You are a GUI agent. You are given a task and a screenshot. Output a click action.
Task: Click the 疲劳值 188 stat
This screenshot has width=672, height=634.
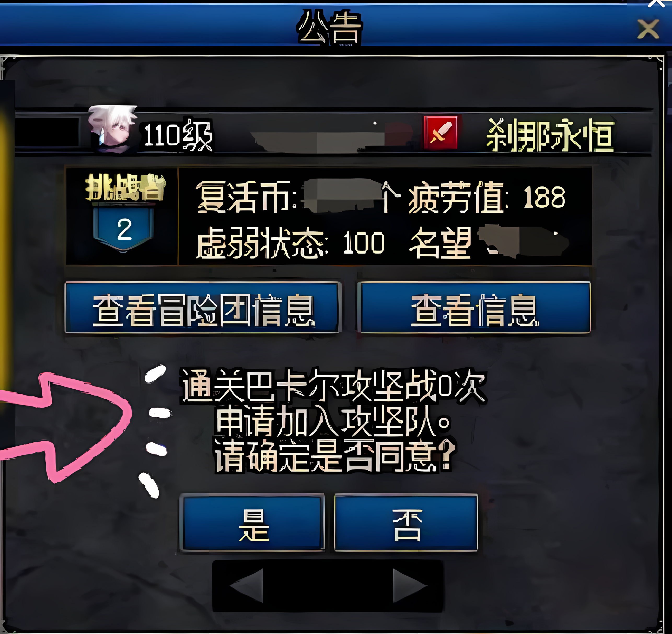487,197
